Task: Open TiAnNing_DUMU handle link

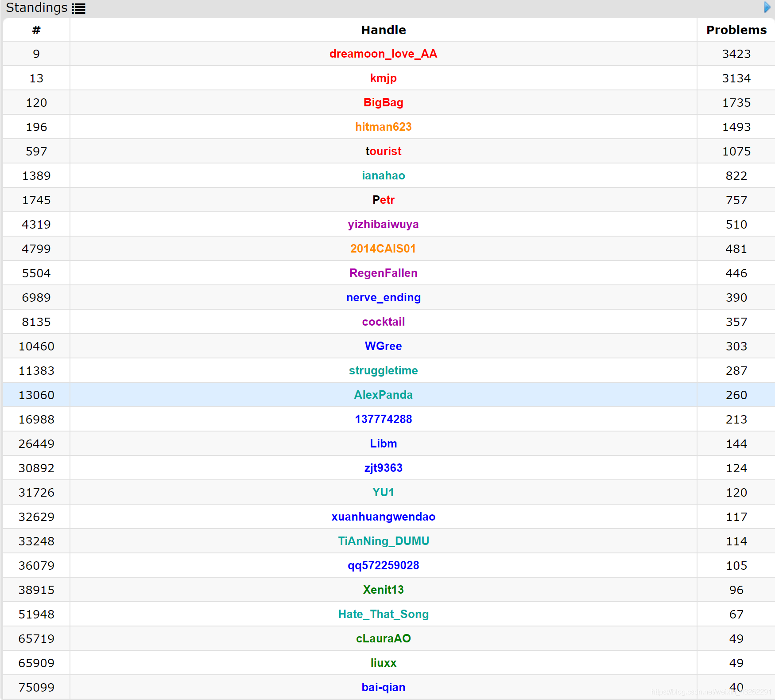Action: tap(383, 541)
